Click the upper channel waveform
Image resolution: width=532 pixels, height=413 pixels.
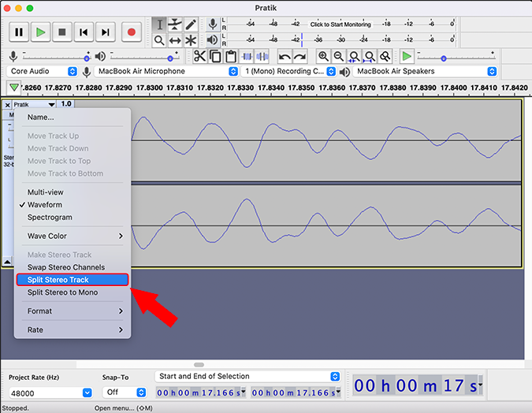(326, 140)
